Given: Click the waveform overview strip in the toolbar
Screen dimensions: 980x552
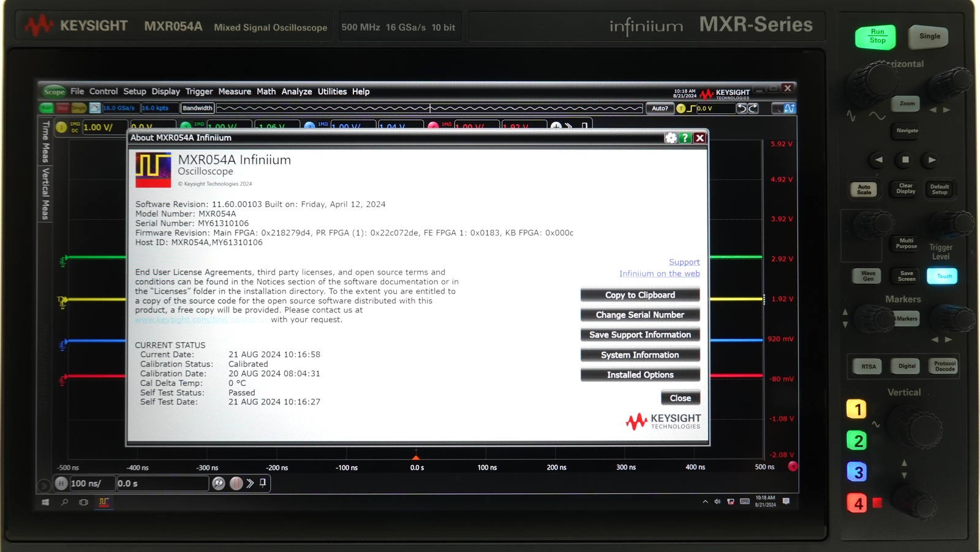Looking at the screenshot, I should pyautogui.click(x=429, y=108).
